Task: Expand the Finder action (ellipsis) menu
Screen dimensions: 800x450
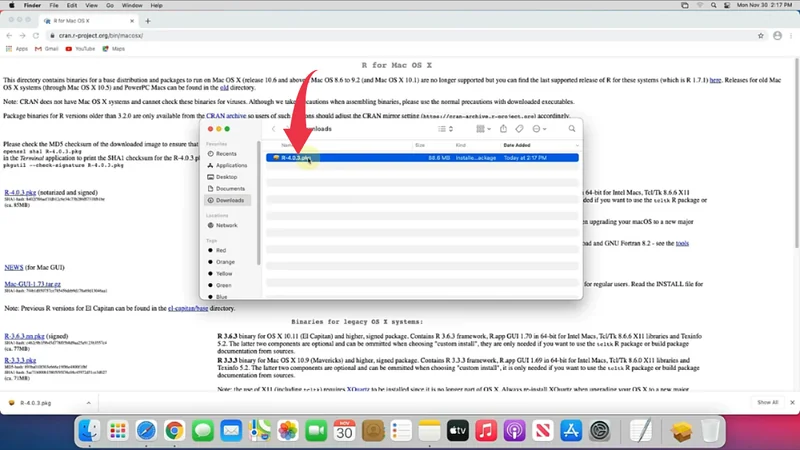Action: point(540,129)
